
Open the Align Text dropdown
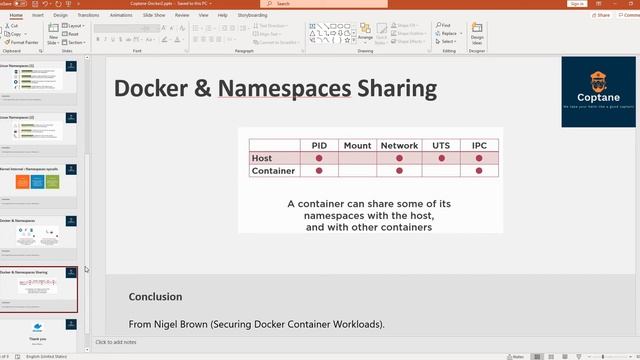[x=267, y=34]
